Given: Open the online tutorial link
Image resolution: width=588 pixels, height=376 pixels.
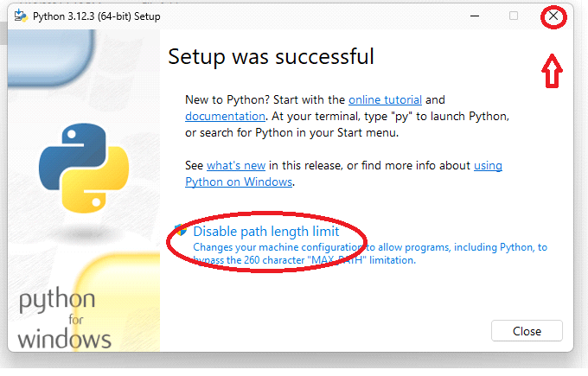Looking at the screenshot, I should click(x=386, y=100).
